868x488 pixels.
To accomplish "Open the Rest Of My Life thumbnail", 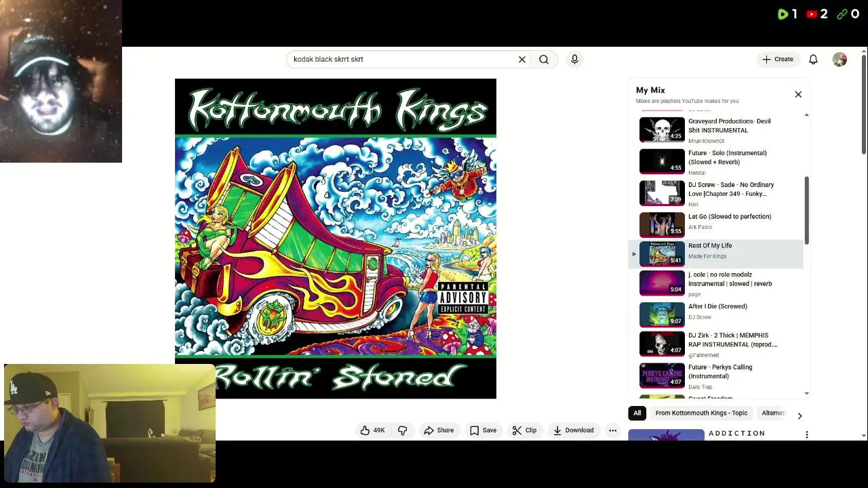I will (x=662, y=253).
